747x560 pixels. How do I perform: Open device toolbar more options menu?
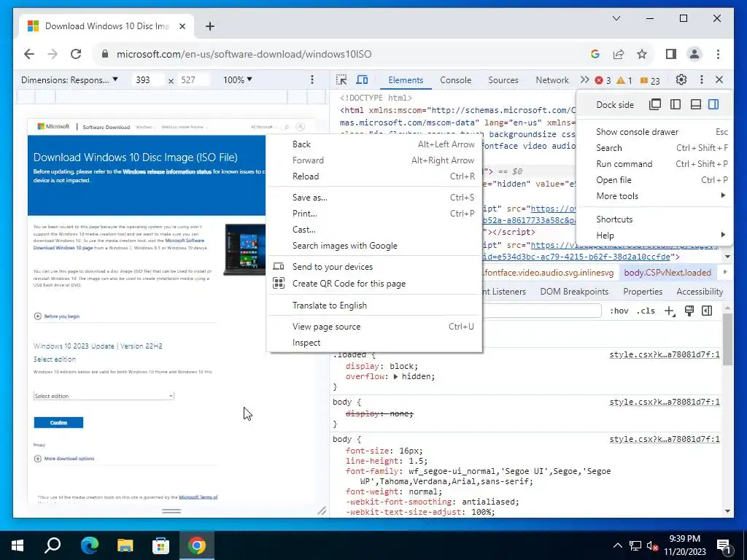(312, 79)
